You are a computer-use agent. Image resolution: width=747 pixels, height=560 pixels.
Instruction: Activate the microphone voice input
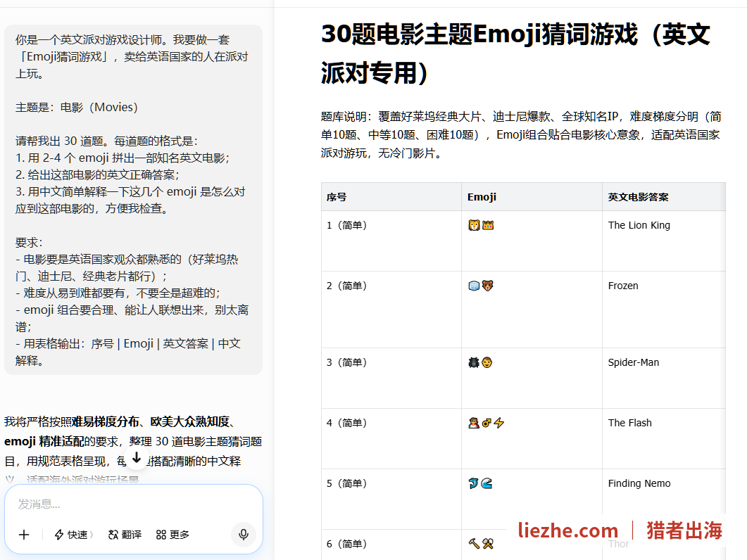pos(244,534)
